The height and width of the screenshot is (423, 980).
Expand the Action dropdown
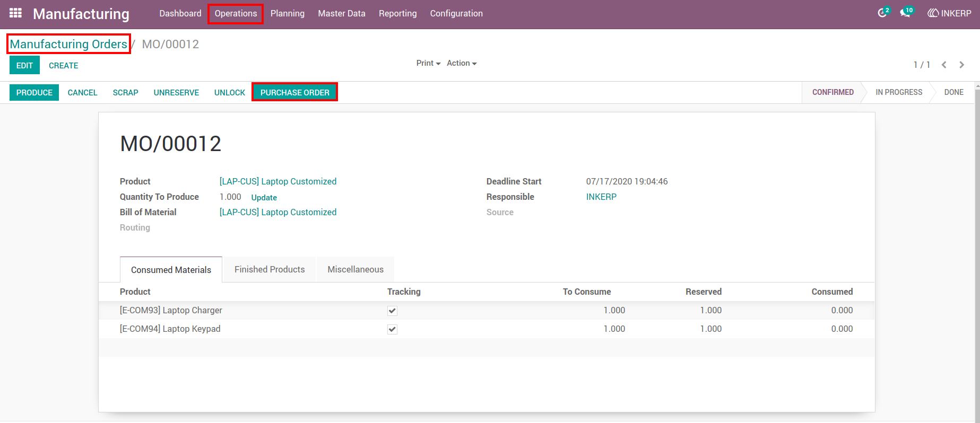click(462, 63)
